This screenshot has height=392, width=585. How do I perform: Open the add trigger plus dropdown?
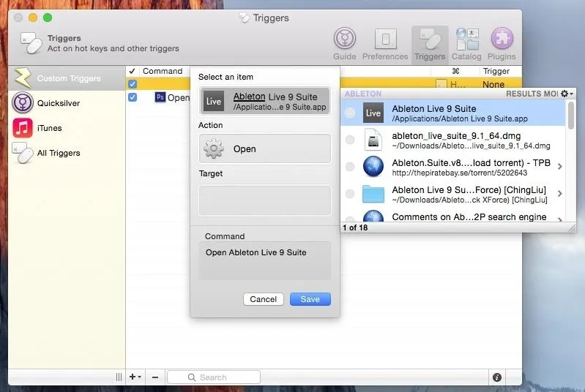point(135,377)
